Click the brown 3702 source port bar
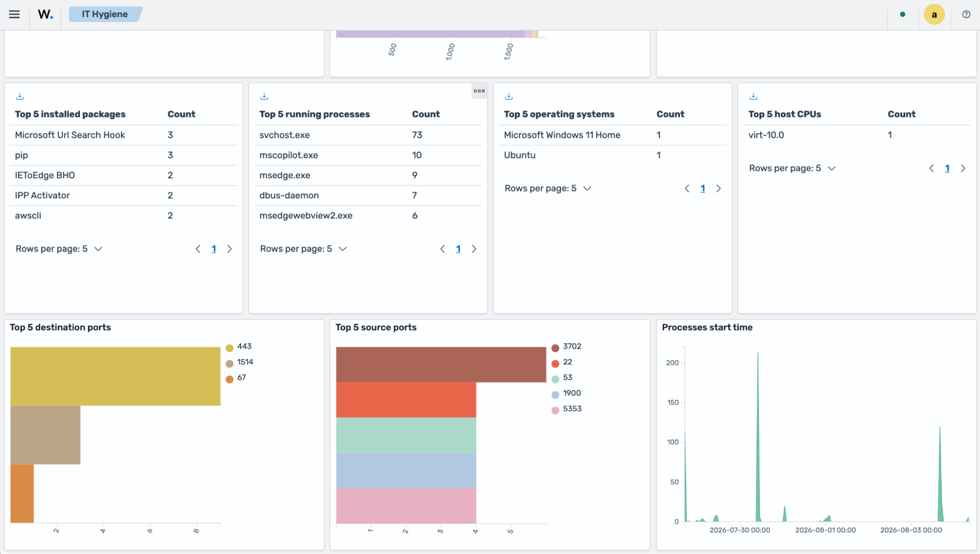 [441, 365]
